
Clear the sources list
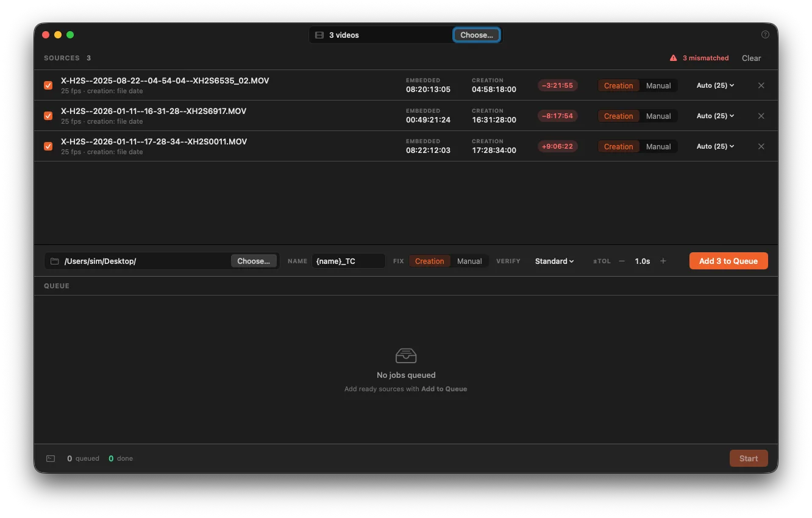(751, 58)
